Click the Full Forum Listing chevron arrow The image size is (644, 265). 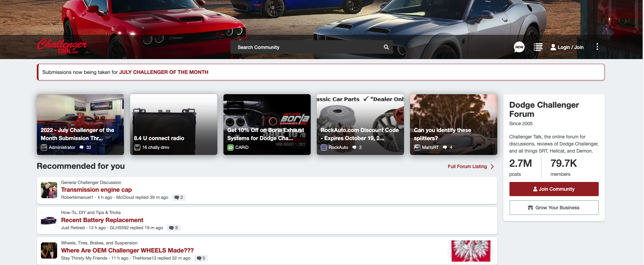click(x=492, y=166)
